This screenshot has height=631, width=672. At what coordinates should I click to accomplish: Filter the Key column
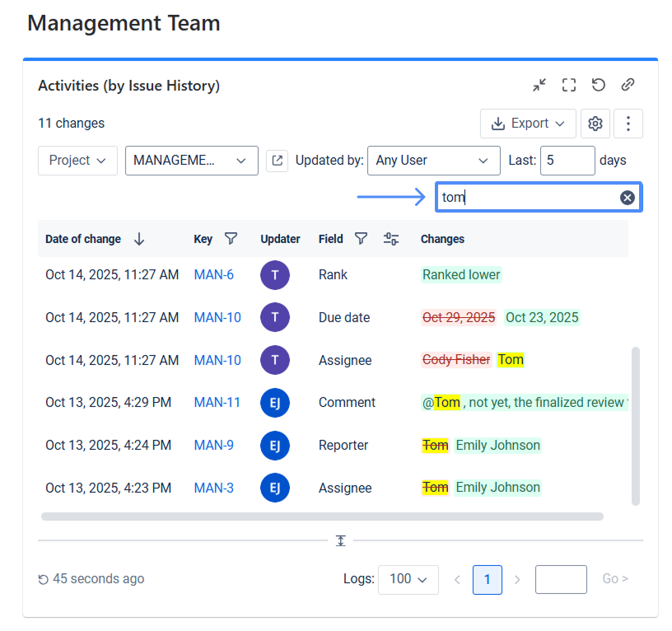coord(231,239)
